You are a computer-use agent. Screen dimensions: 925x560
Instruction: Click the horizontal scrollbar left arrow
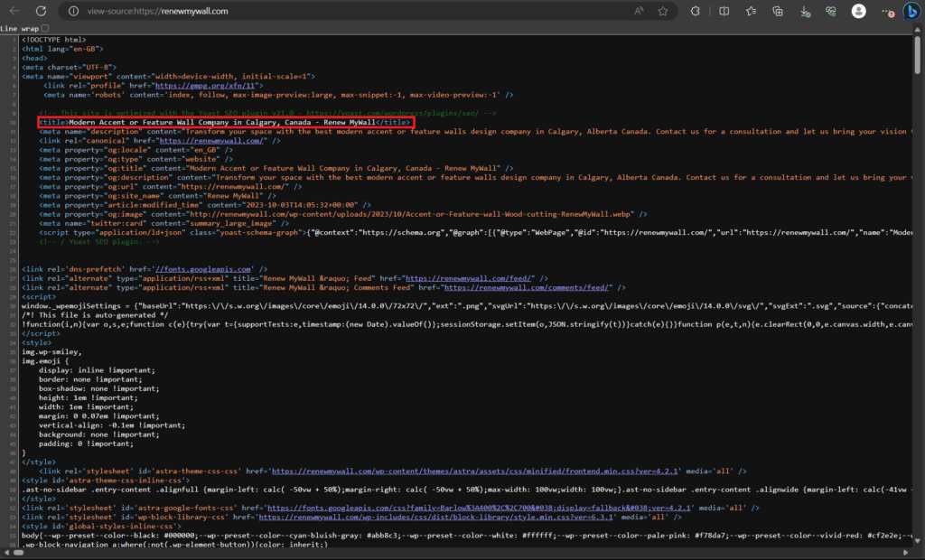pyautogui.click(x=5, y=553)
